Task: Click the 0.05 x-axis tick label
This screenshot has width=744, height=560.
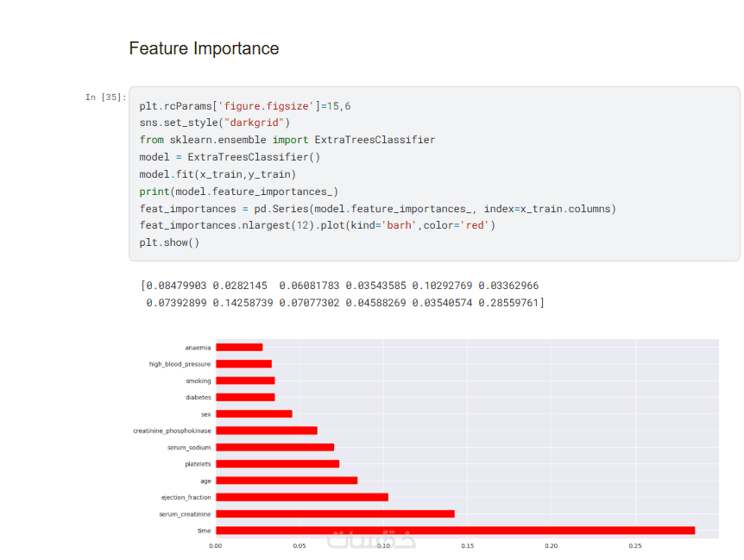Action: point(299,545)
